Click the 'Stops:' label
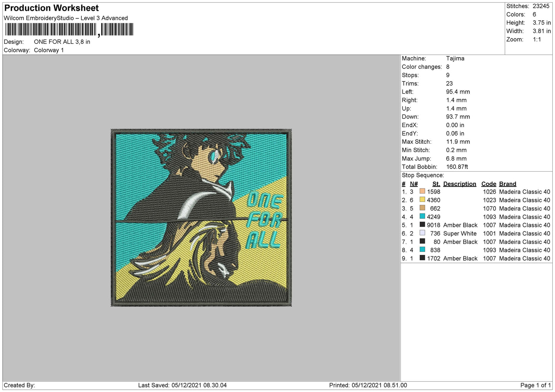 (x=410, y=75)
